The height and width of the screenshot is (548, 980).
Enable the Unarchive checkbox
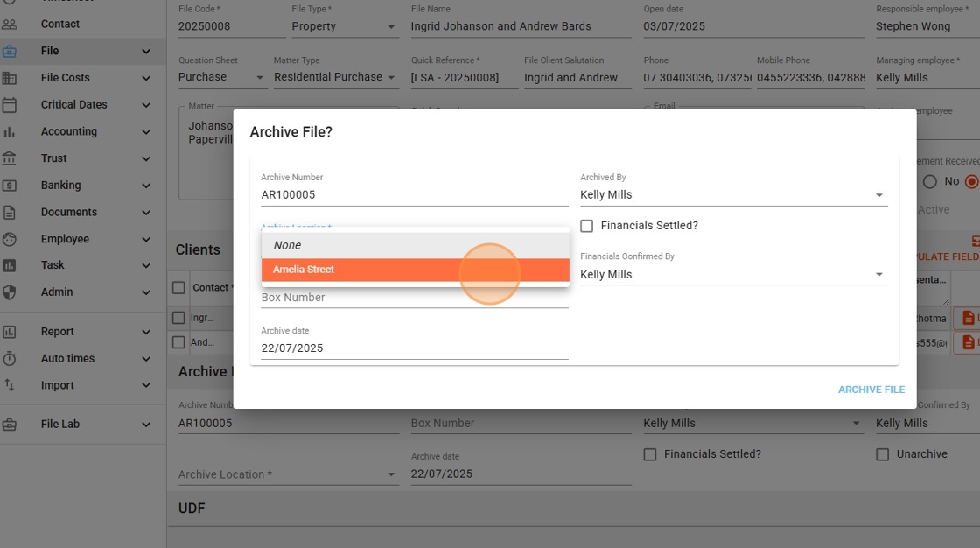coord(883,454)
